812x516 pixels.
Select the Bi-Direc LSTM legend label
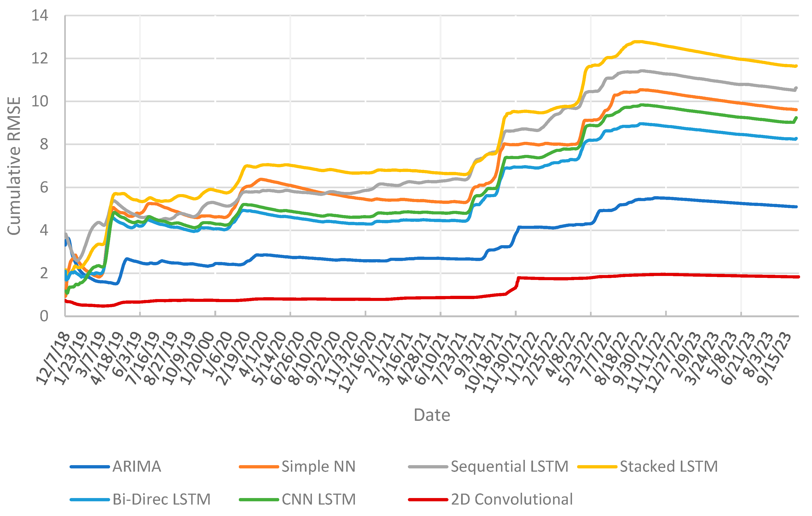(x=162, y=499)
